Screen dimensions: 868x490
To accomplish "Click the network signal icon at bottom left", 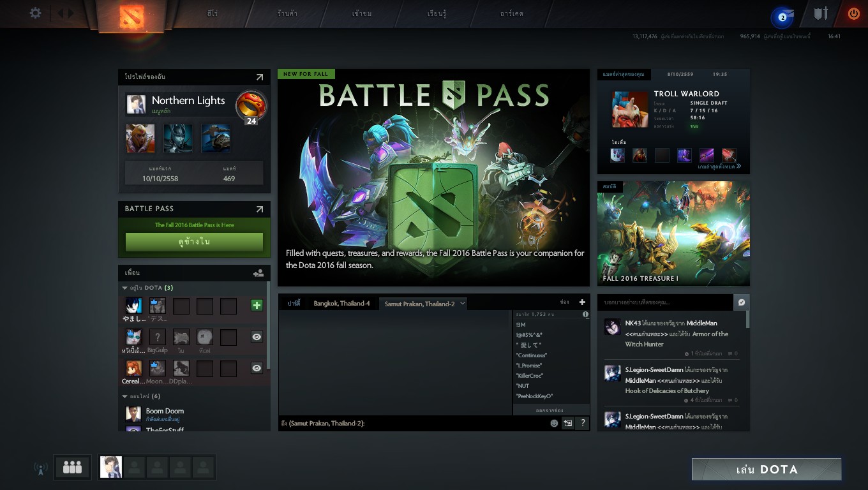I will point(41,469).
